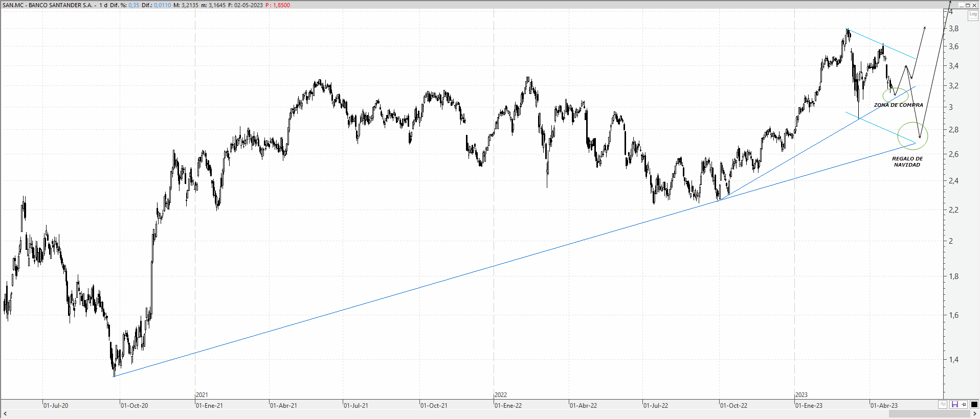Click the Dif. value 0,0110
This screenshot has height=419, width=980.
pyautogui.click(x=163, y=5)
